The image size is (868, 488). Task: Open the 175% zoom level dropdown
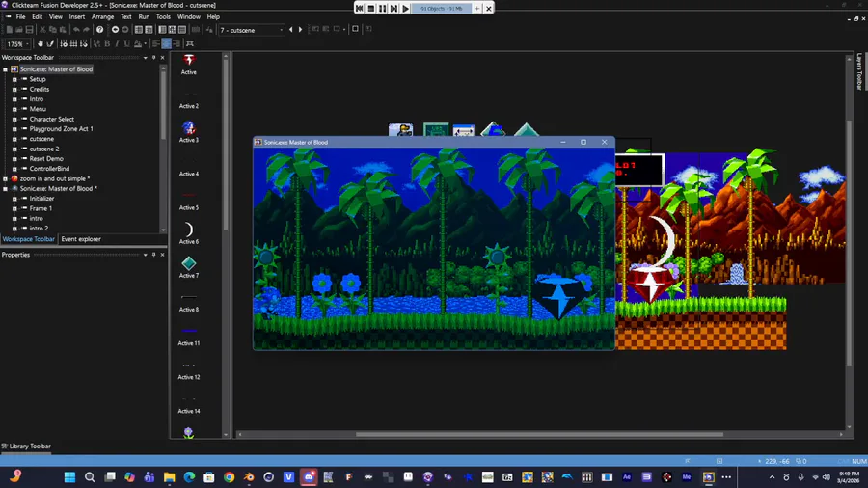17,43
